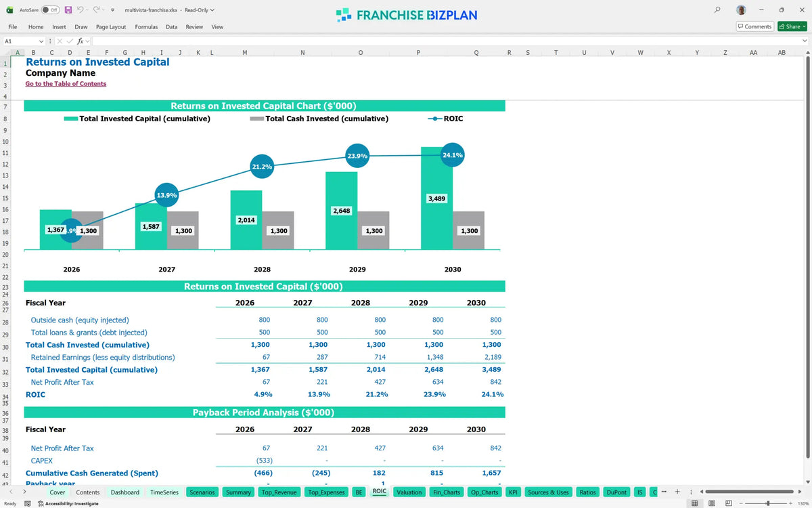
Task: Switch to the Formulas ribbon tab
Action: 146,26
